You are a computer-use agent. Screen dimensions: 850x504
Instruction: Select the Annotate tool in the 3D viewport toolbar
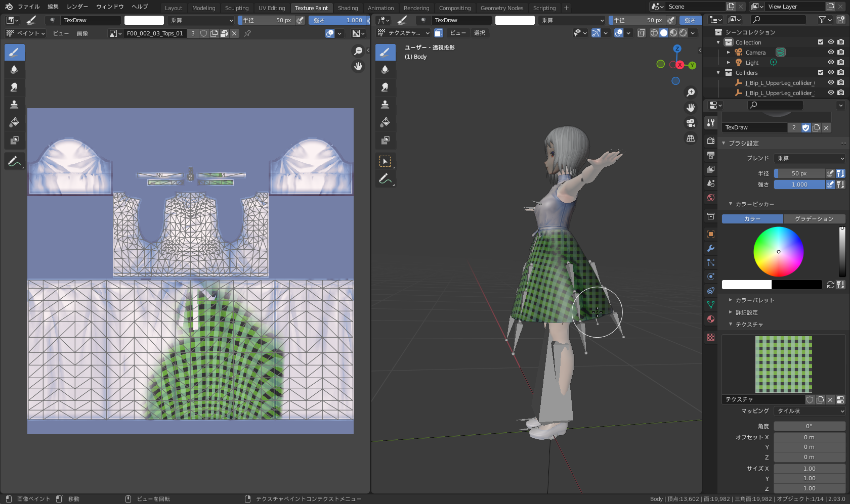tap(385, 178)
